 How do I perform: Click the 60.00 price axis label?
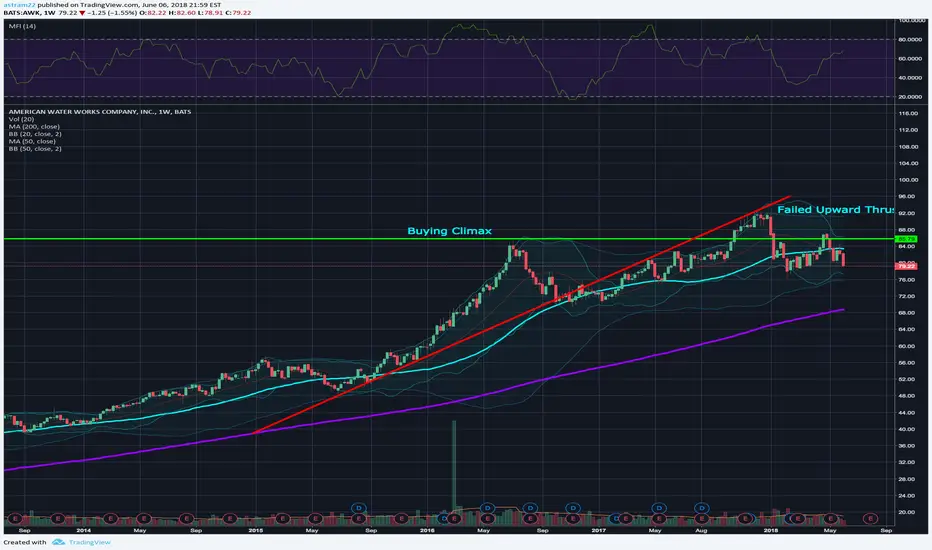tap(907, 346)
